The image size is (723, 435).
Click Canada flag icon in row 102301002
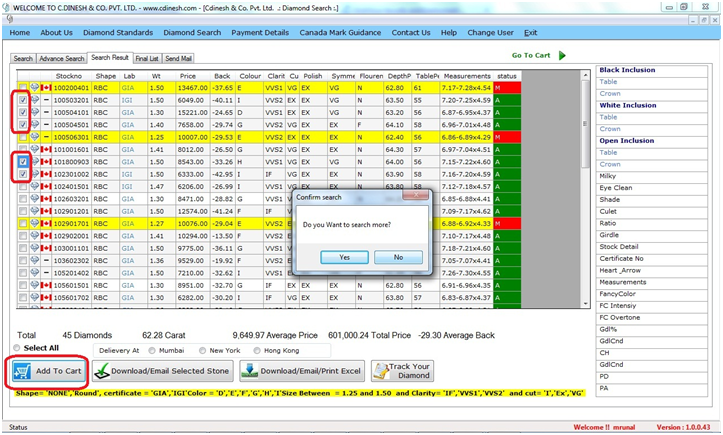pos(46,174)
